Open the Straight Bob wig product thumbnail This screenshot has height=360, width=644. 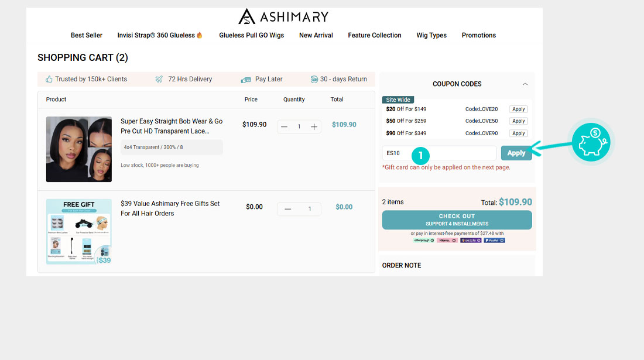79,149
